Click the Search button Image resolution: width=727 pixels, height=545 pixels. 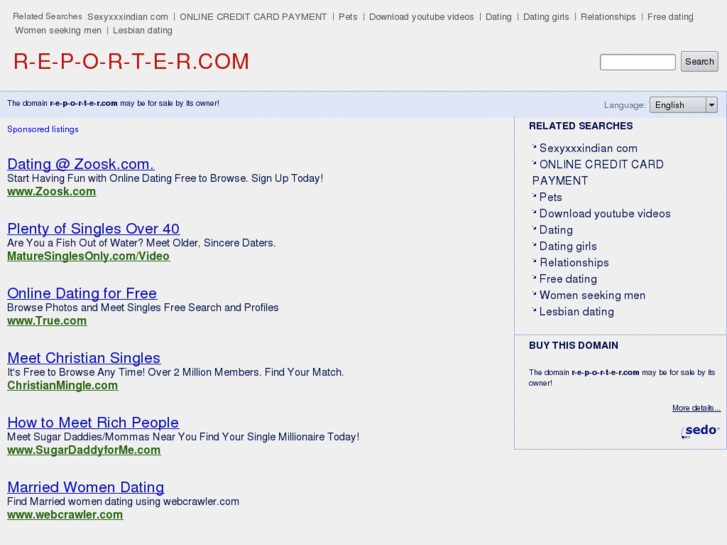coord(699,62)
